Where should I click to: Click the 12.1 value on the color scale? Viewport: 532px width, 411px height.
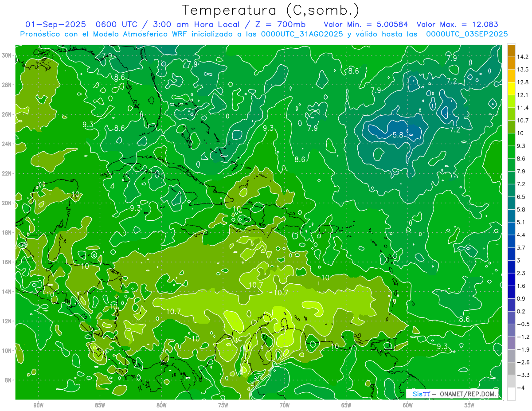tap(522, 95)
